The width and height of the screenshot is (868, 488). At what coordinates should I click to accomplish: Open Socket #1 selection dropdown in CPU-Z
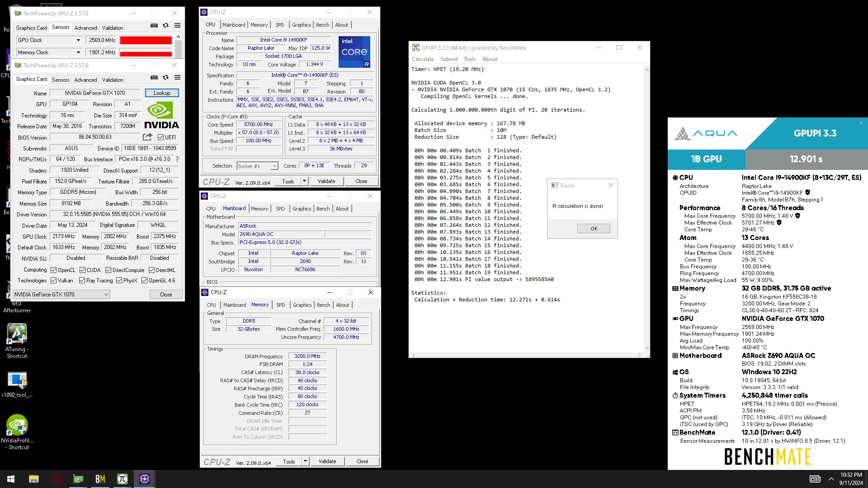point(257,166)
